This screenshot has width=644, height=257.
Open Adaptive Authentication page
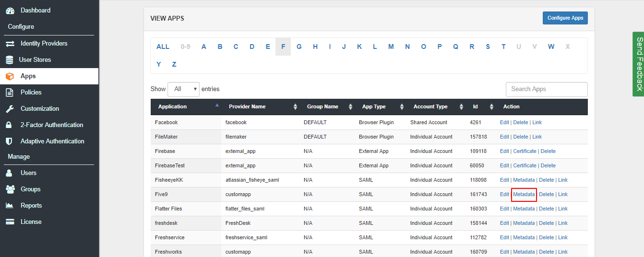[52, 141]
